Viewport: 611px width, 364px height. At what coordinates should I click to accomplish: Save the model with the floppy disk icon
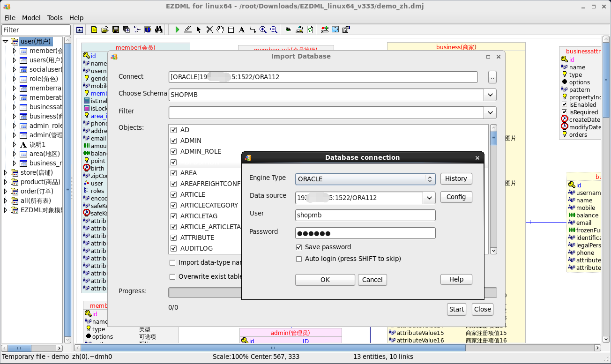tap(116, 30)
